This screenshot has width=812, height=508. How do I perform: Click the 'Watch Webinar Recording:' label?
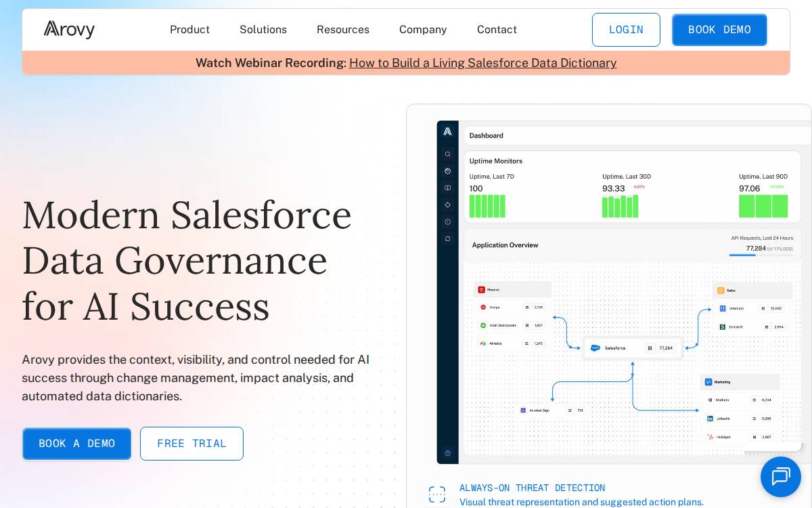click(x=271, y=63)
